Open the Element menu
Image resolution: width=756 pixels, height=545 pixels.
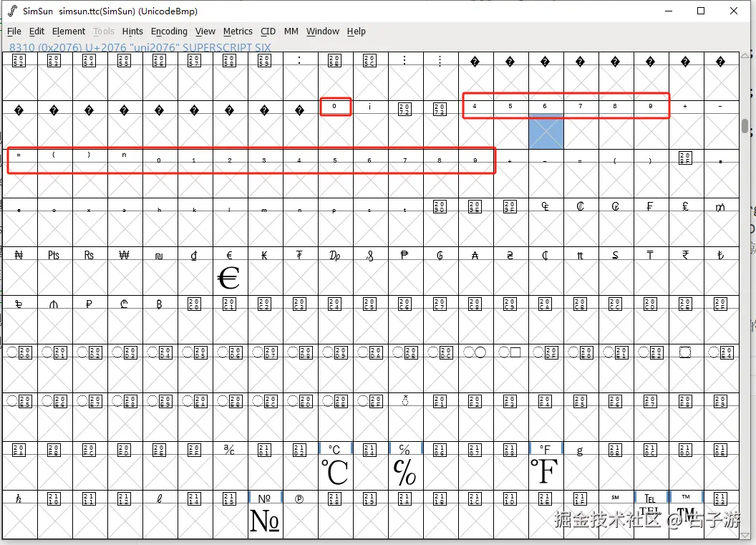(x=69, y=32)
